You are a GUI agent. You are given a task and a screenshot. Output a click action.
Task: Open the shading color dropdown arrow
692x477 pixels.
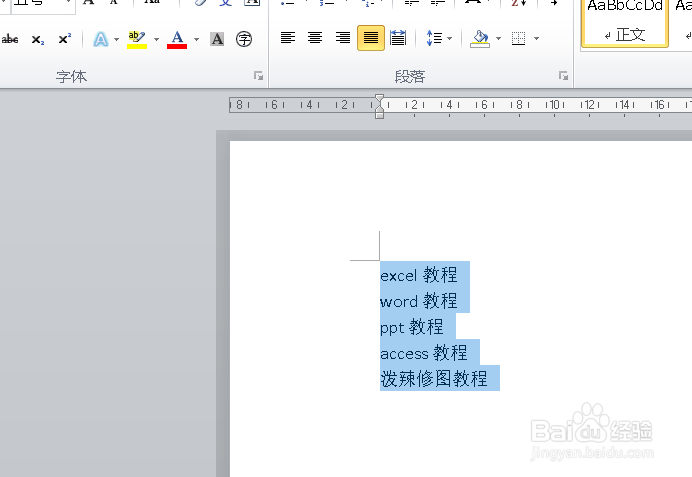[499, 39]
